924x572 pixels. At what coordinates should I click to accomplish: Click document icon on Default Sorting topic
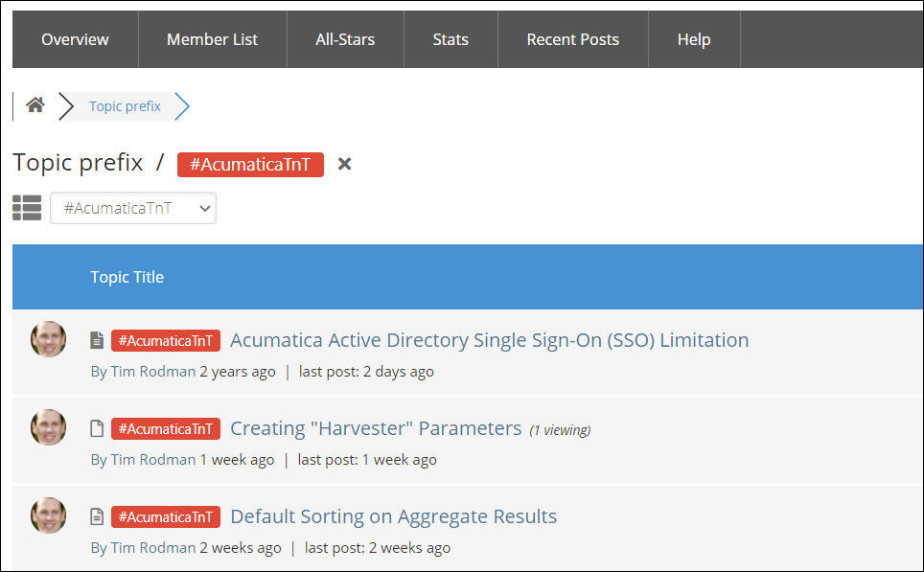97,516
